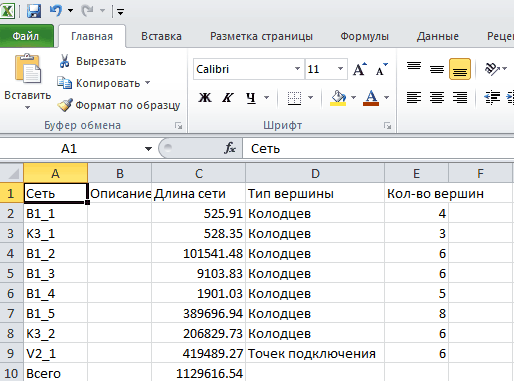Click the Cut scissors icon
This screenshot has width=514, height=381.
click(64, 61)
